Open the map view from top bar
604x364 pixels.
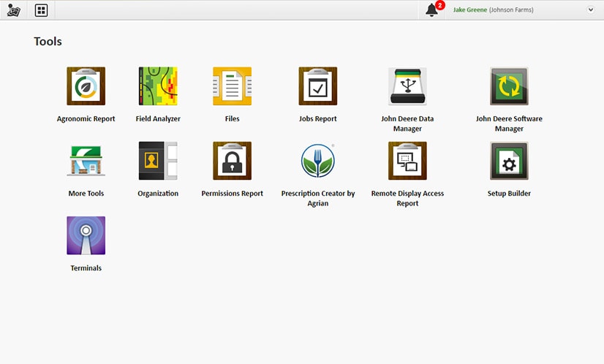pyautogui.click(x=13, y=10)
